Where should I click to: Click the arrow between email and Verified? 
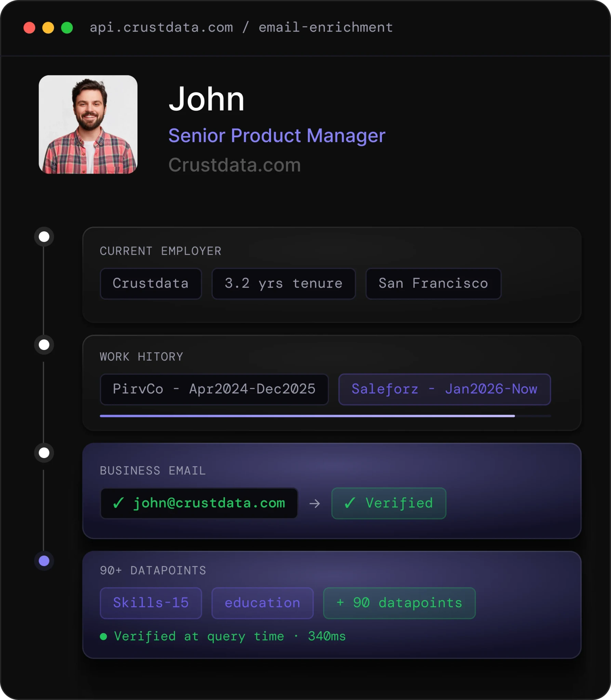(x=315, y=503)
